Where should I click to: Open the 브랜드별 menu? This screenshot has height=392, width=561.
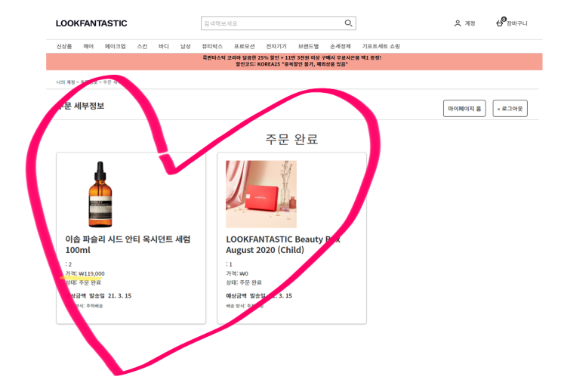tap(308, 46)
